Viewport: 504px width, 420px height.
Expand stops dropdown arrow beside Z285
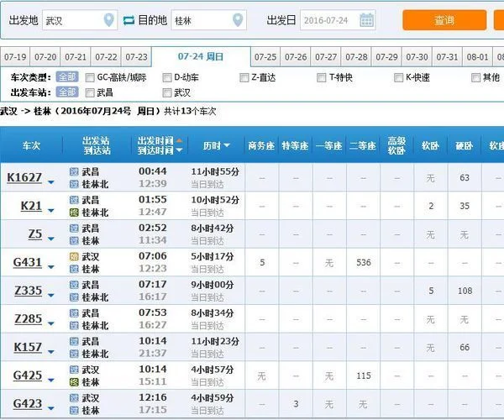[x=50, y=323]
